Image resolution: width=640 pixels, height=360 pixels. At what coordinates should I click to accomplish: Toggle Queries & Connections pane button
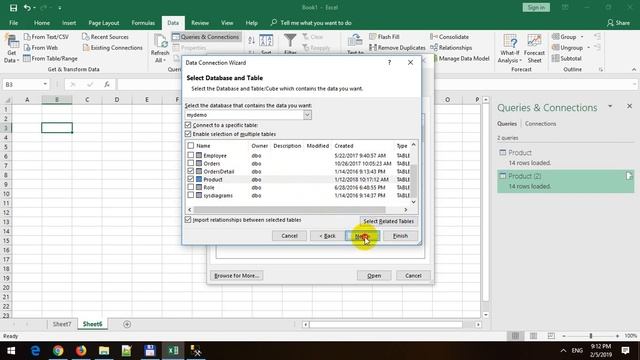click(x=206, y=37)
